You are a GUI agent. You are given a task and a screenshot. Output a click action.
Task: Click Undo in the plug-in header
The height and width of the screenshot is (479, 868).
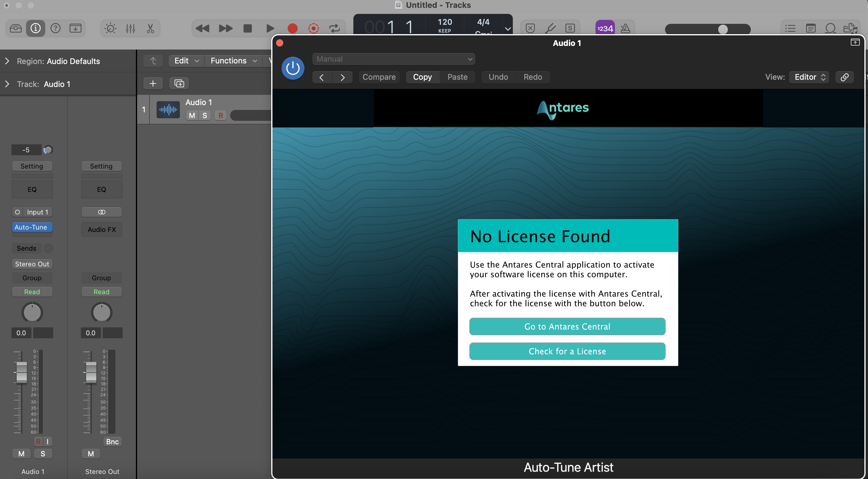click(x=498, y=77)
